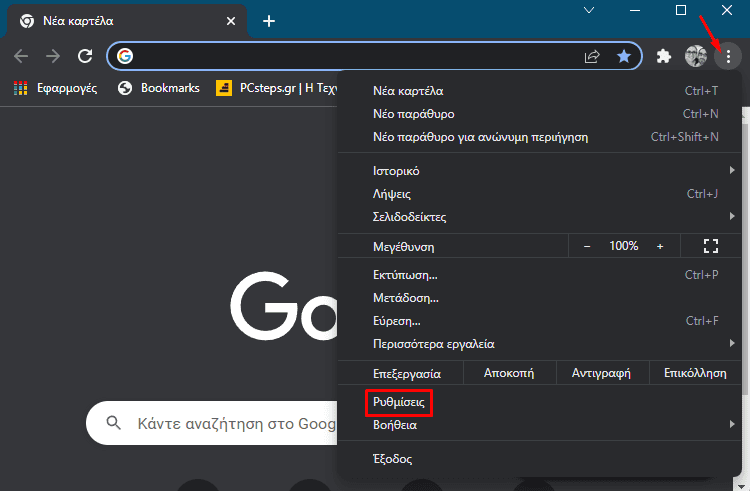Click the Αντιγραφή button
Viewport: 750px width, 491px height.
pyautogui.click(x=601, y=373)
